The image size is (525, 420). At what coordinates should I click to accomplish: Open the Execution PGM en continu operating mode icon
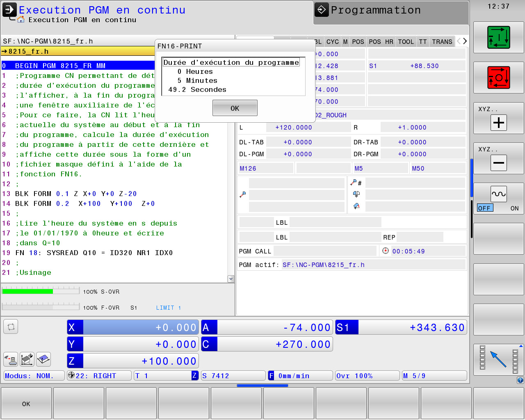click(x=9, y=10)
